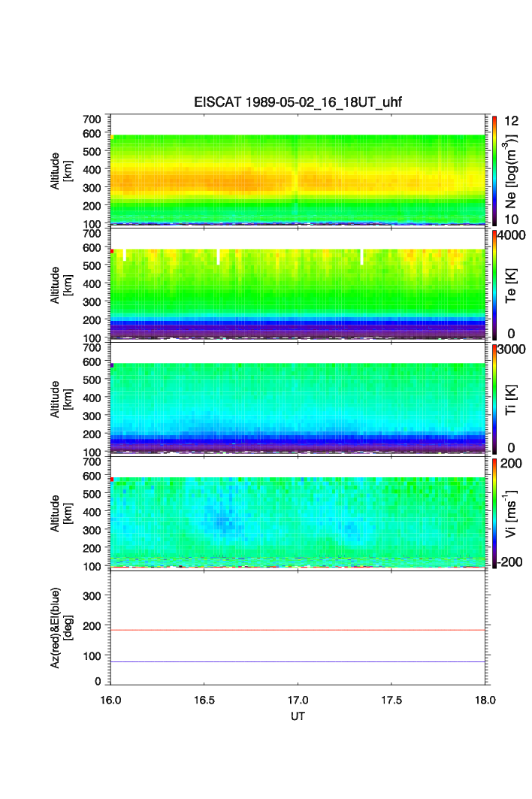Click the Ti [K] color bar label
Screen dimensions: 532x799
(x=513, y=398)
